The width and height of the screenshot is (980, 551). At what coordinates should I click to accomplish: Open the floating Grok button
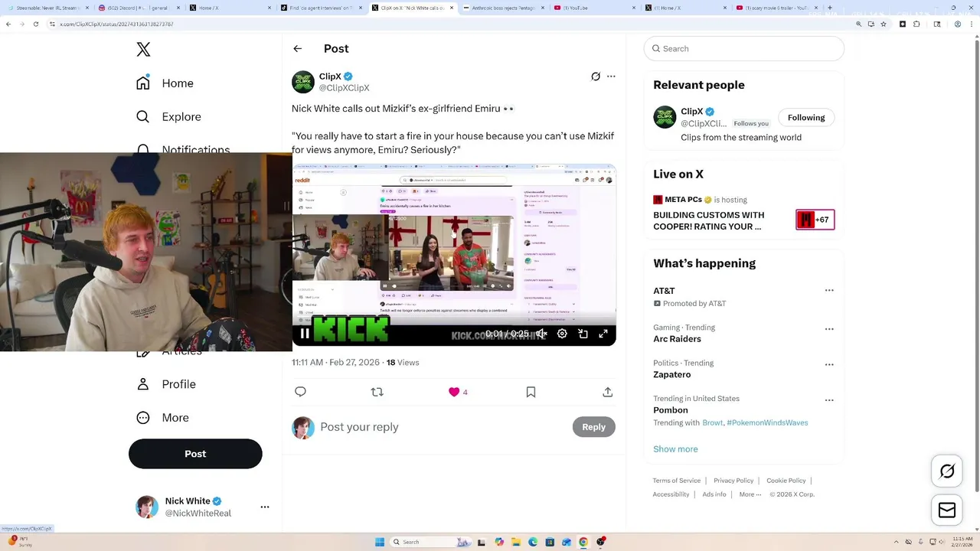pyautogui.click(x=947, y=471)
